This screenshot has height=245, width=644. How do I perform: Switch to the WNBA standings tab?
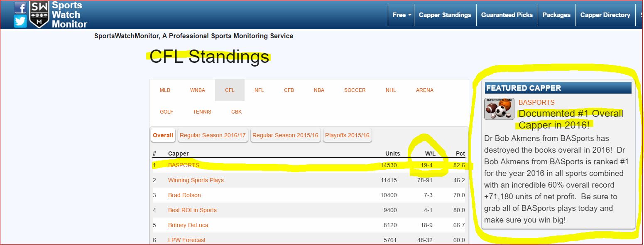198,90
